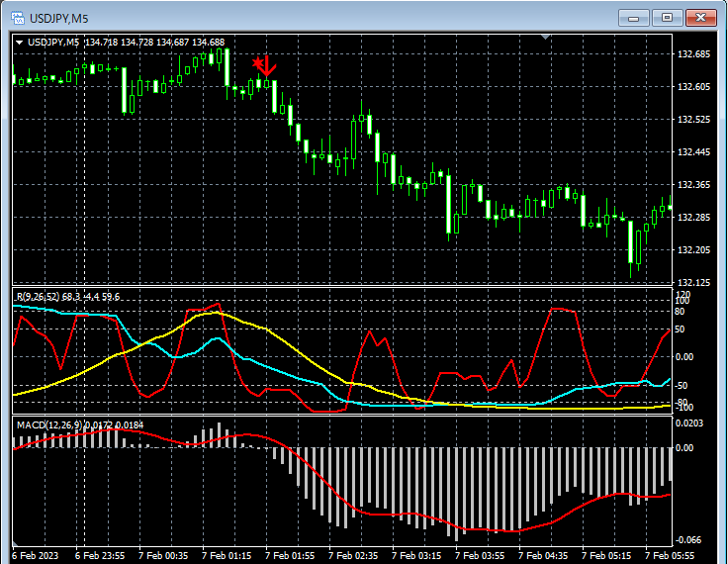This screenshot has height=564, width=728.
Task: Expand the chart's symbol dropdown triangle
Action: (20, 43)
